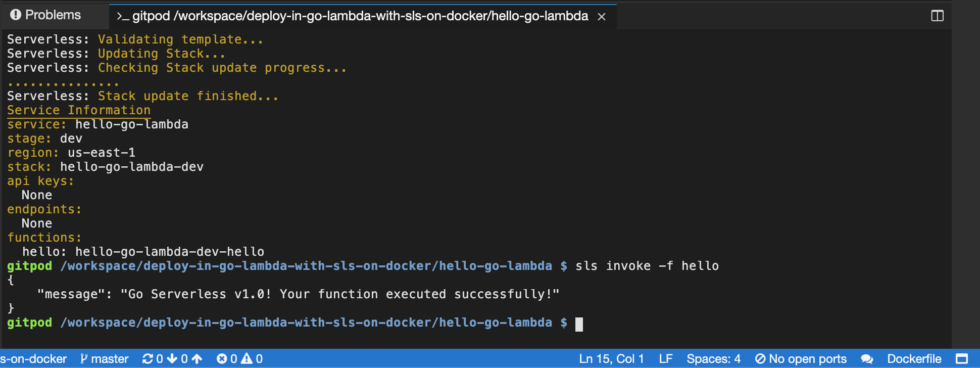The image size is (980, 368).
Task: Click the split terminal icon
Action: (x=938, y=16)
